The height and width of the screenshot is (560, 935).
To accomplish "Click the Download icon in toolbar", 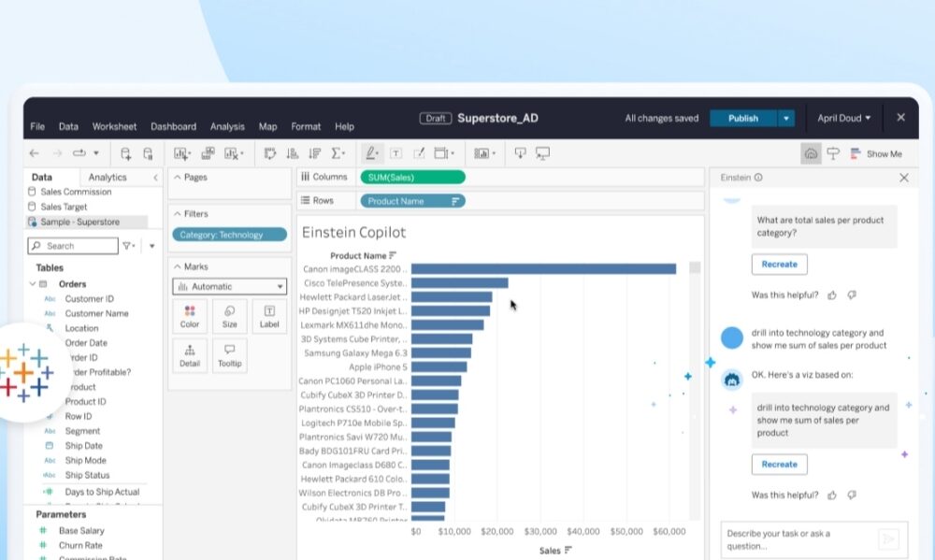I will pyautogui.click(x=520, y=153).
